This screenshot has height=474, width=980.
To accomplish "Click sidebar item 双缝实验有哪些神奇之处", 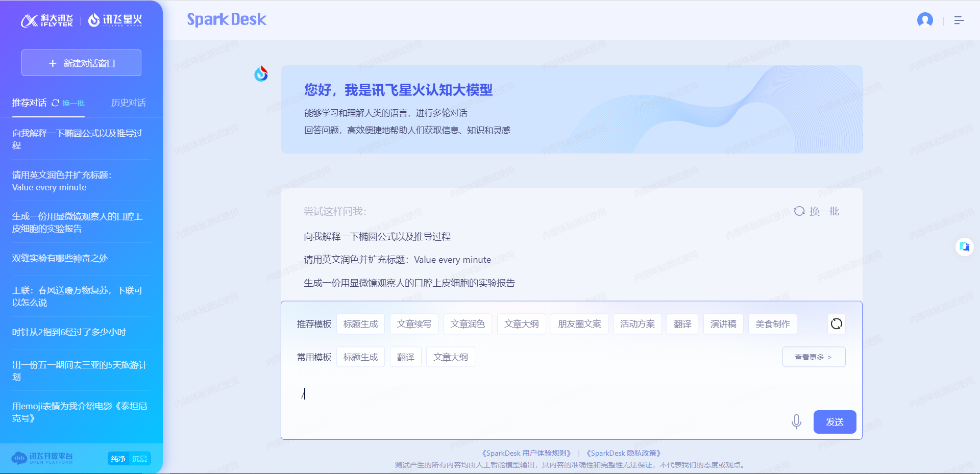I will [82, 259].
